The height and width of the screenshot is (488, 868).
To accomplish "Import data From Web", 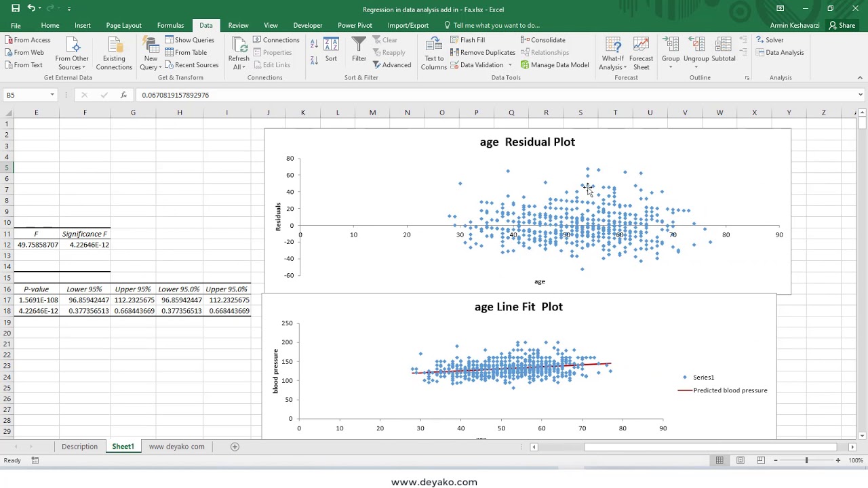I will coord(24,52).
